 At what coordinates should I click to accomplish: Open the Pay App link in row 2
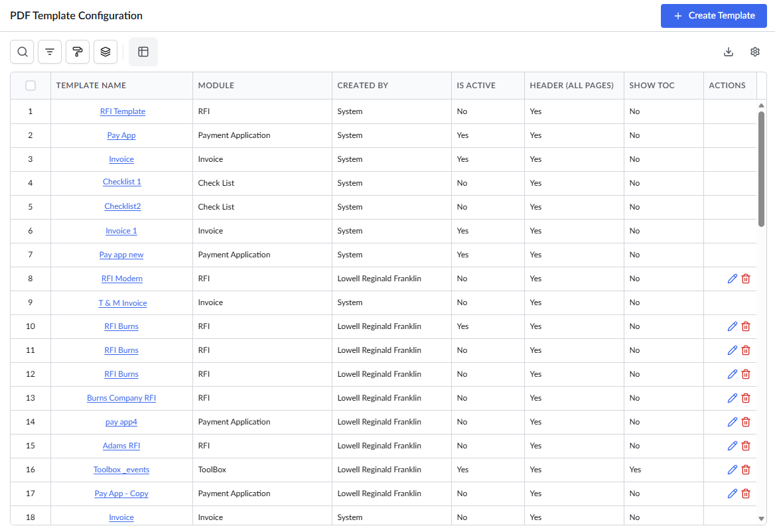tap(121, 135)
